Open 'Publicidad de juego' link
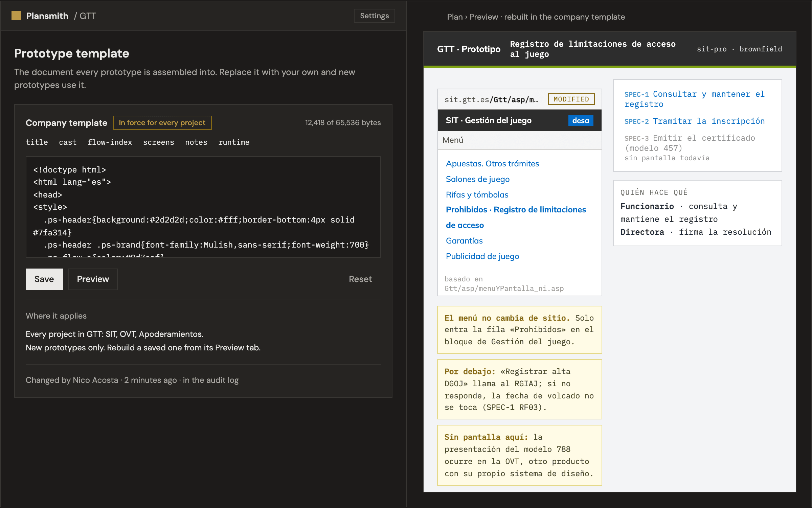812x508 pixels. [x=482, y=256]
